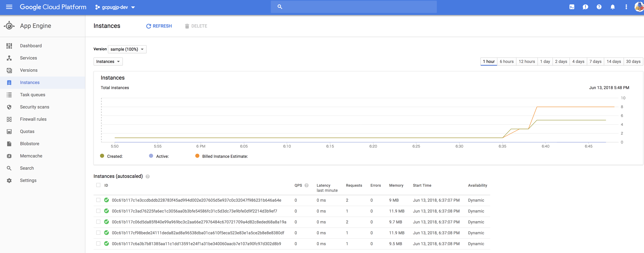The image size is (644, 253).
Task: Open the Versions page
Action: (x=29, y=70)
